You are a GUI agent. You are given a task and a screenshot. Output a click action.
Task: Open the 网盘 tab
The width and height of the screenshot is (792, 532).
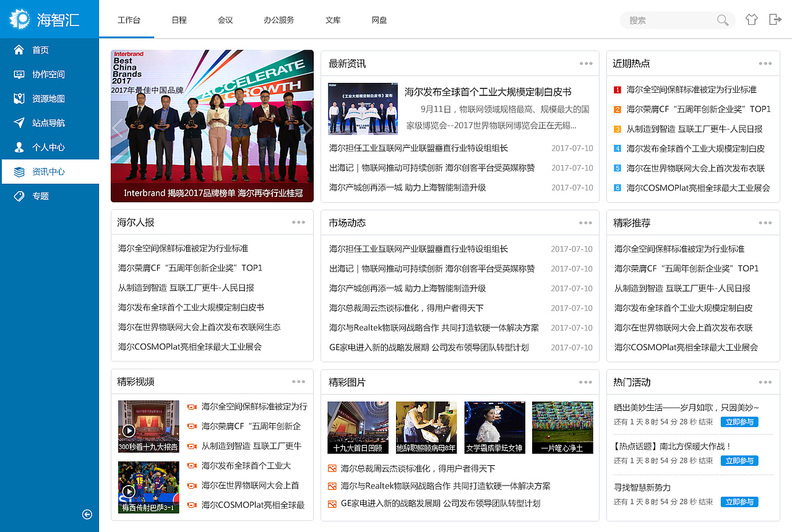pyautogui.click(x=379, y=20)
